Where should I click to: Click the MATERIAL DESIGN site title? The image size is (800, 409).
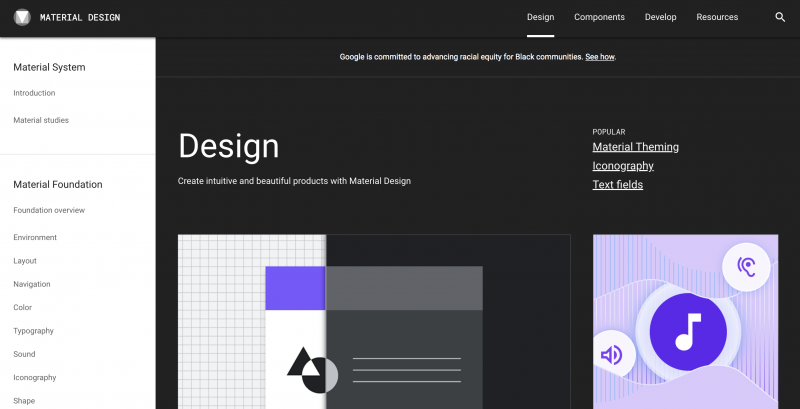pos(80,17)
